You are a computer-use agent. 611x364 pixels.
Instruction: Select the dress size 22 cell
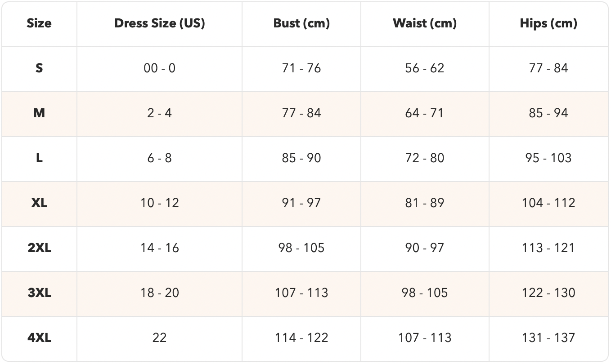point(159,338)
